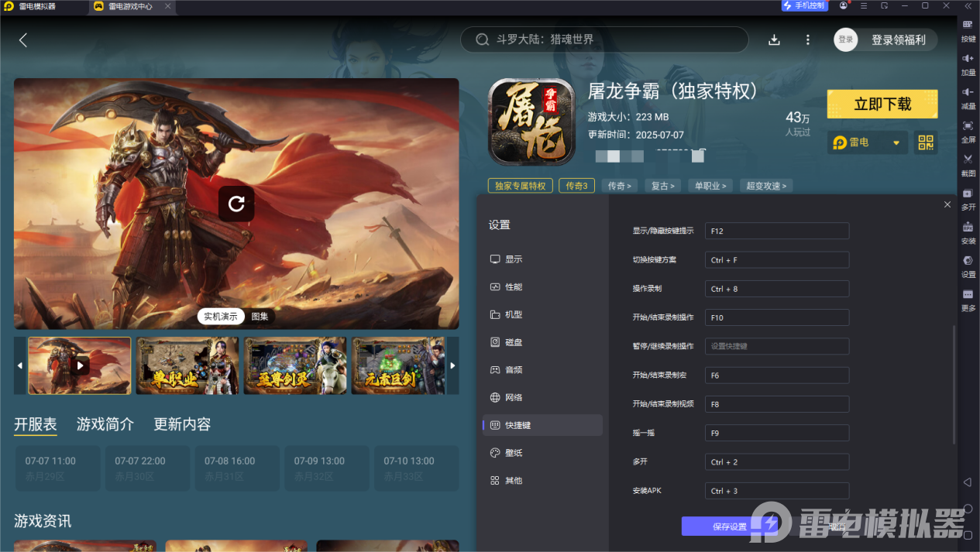Switch to the 更新内容 tab
Image resolution: width=980 pixels, height=552 pixels.
pos(182,424)
